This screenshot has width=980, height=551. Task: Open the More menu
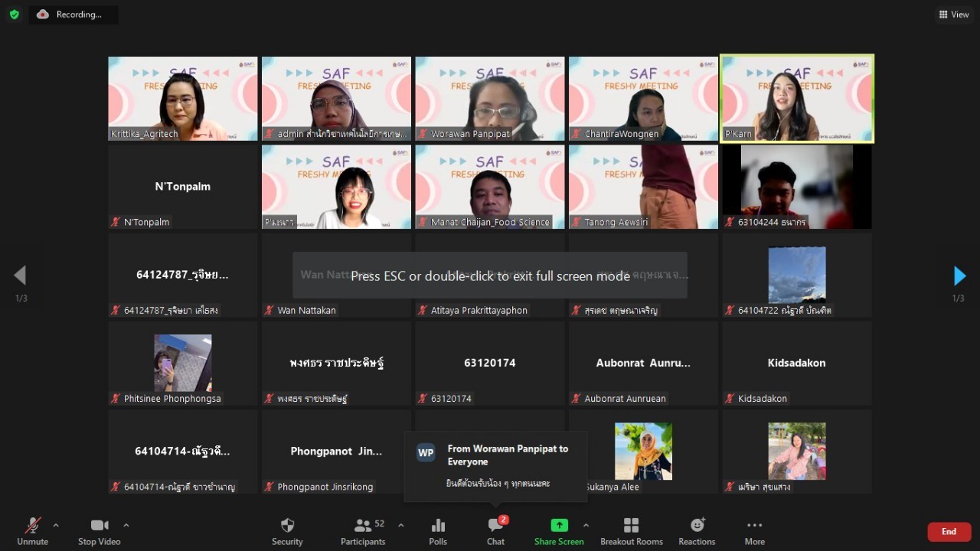point(754,531)
